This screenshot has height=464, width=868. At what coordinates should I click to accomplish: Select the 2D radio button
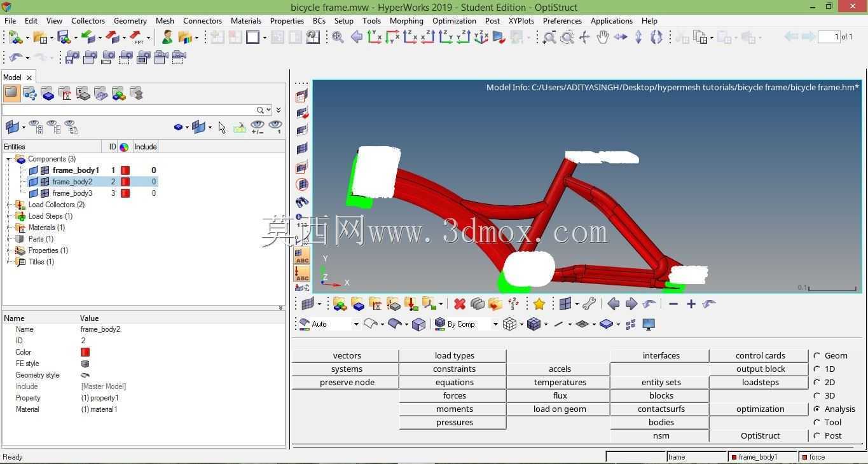point(817,383)
